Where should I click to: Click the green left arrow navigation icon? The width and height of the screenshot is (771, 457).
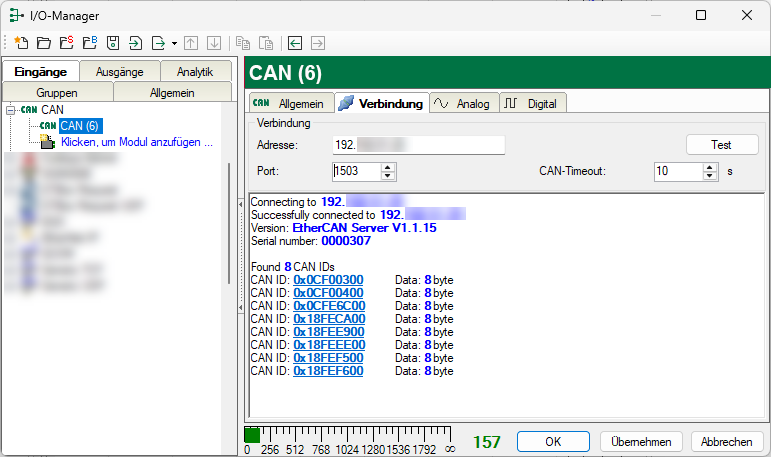[295, 43]
